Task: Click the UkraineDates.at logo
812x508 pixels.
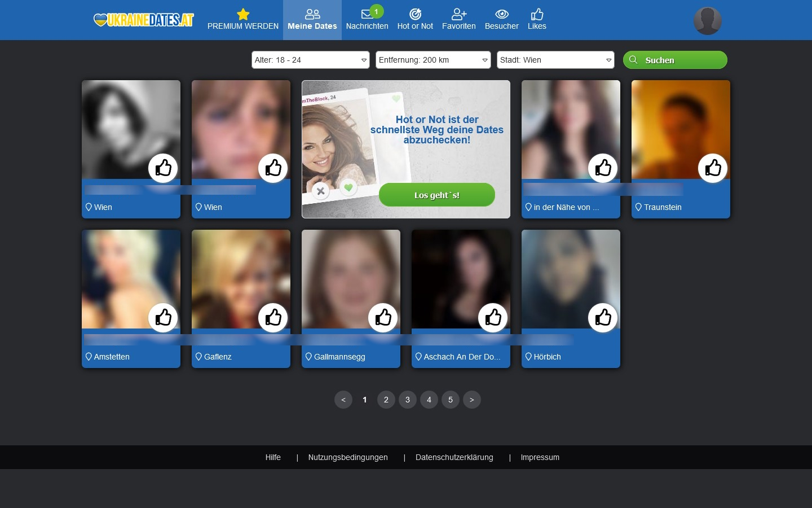Action: point(144,20)
